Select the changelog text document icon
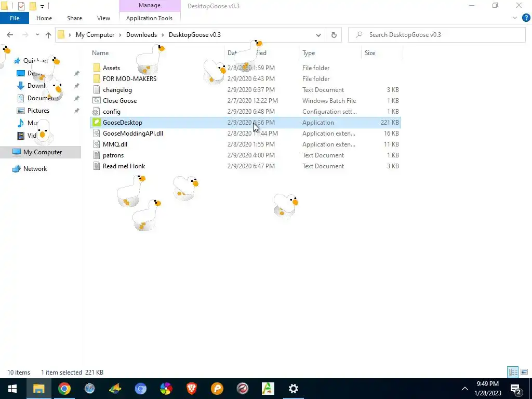The image size is (532, 399). tap(97, 89)
